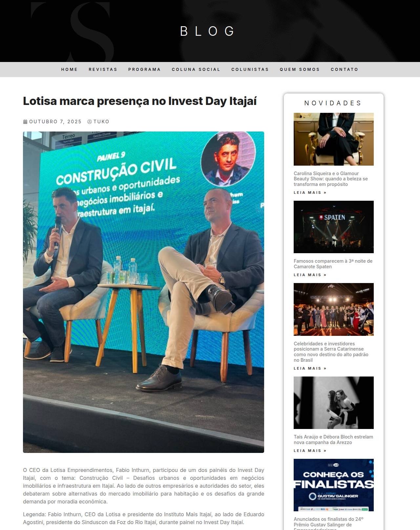
Task: Select COLUNA SOCIAL in navigation bar
Action: pos(196,70)
